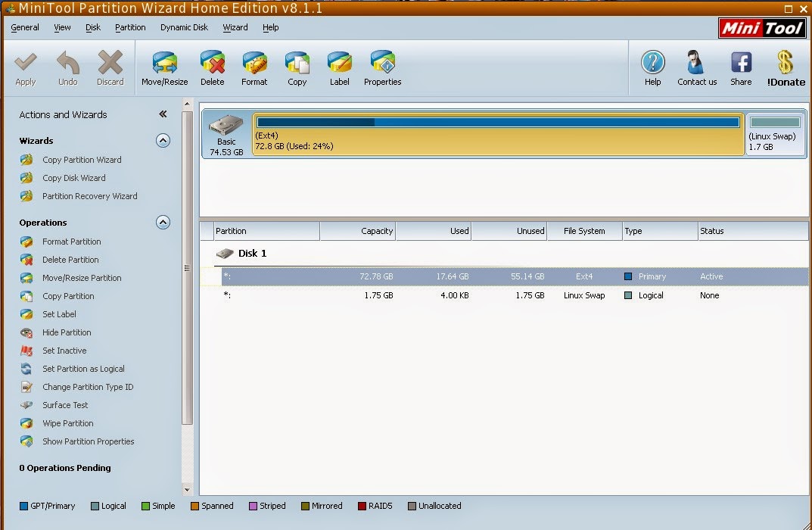Click the Donate dollar icon
Image resolution: width=812 pixels, height=530 pixels.
click(786, 68)
